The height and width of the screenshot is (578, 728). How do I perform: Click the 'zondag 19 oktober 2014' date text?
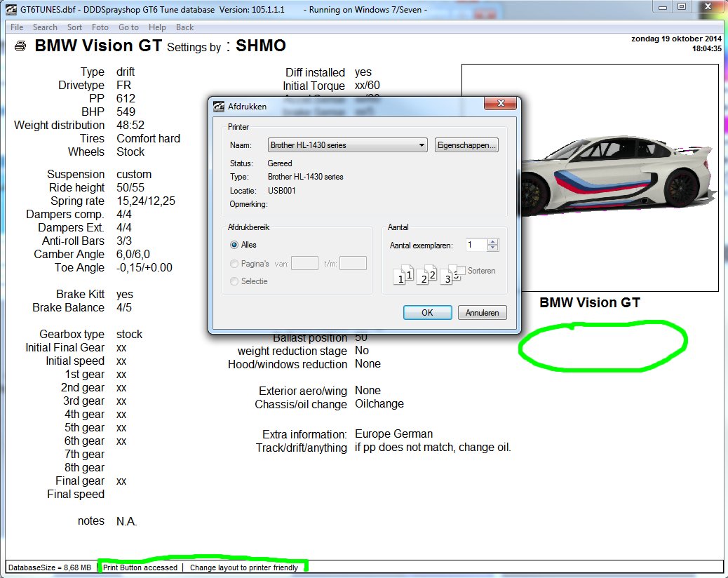pyautogui.click(x=677, y=39)
